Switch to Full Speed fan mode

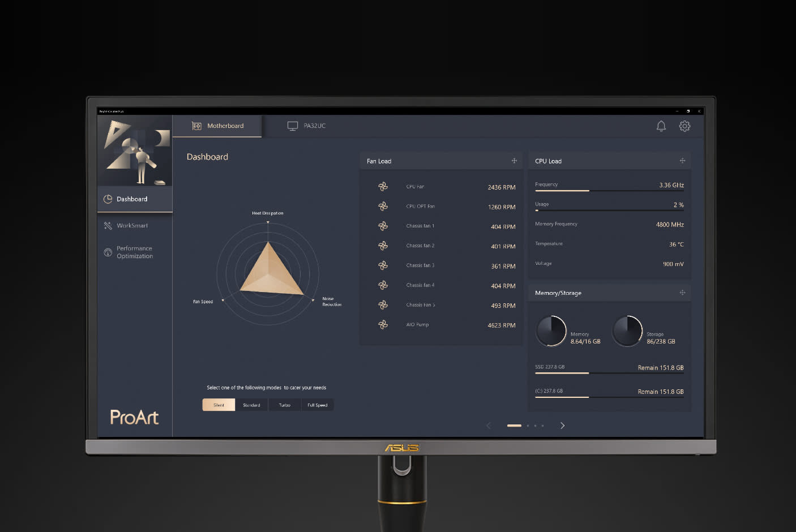tap(317, 405)
